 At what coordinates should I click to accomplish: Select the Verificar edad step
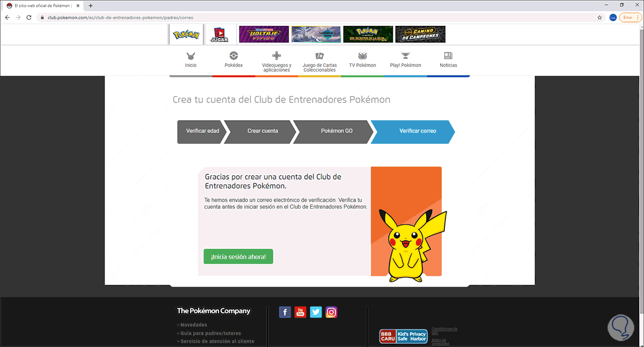click(x=201, y=131)
